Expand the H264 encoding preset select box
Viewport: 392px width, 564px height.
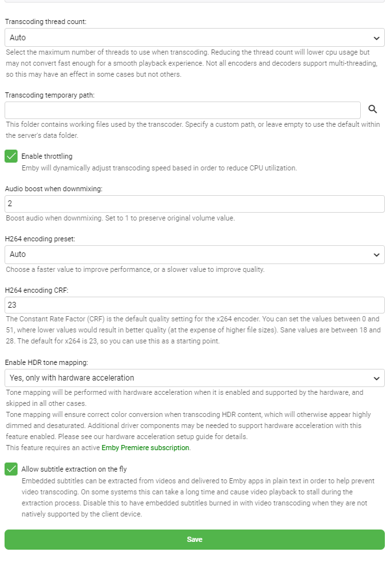pyautogui.click(x=194, y=254)
